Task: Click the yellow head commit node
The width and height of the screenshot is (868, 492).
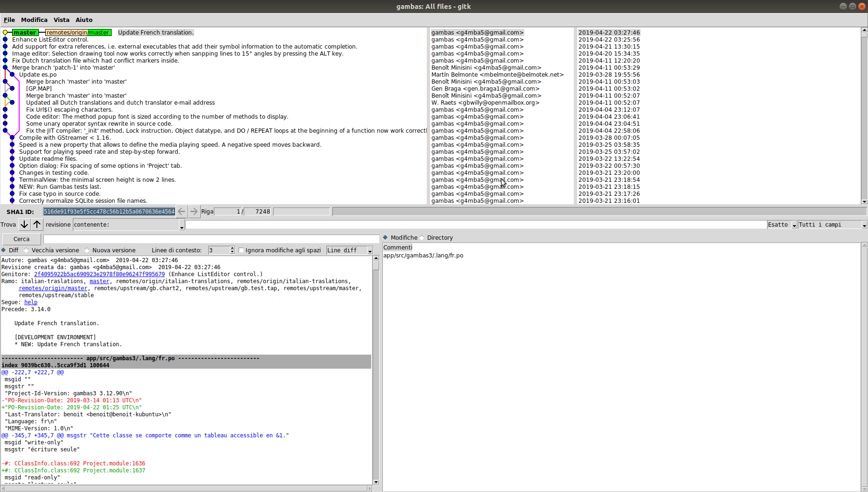Action: pos(5,33)
